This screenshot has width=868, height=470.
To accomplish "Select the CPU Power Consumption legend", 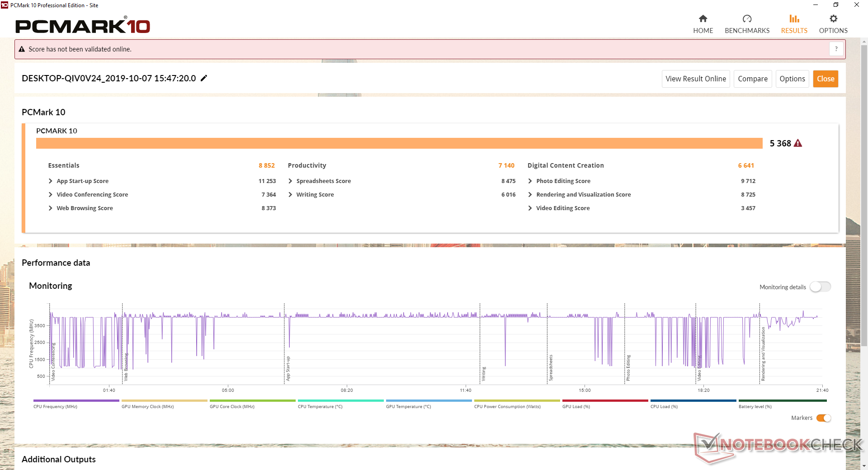I will tap(517, 404).
